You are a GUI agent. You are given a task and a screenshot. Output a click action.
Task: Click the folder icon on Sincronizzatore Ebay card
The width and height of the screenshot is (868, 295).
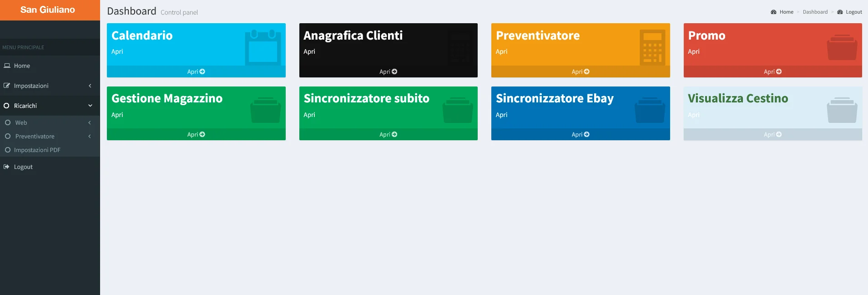pyautogui.click(x=650, y=110)
